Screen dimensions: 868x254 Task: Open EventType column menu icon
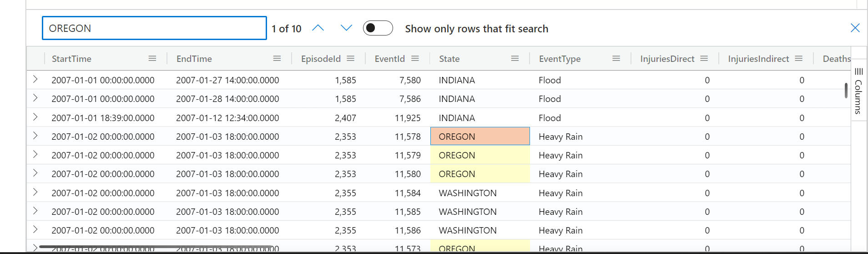coord(616,59)
